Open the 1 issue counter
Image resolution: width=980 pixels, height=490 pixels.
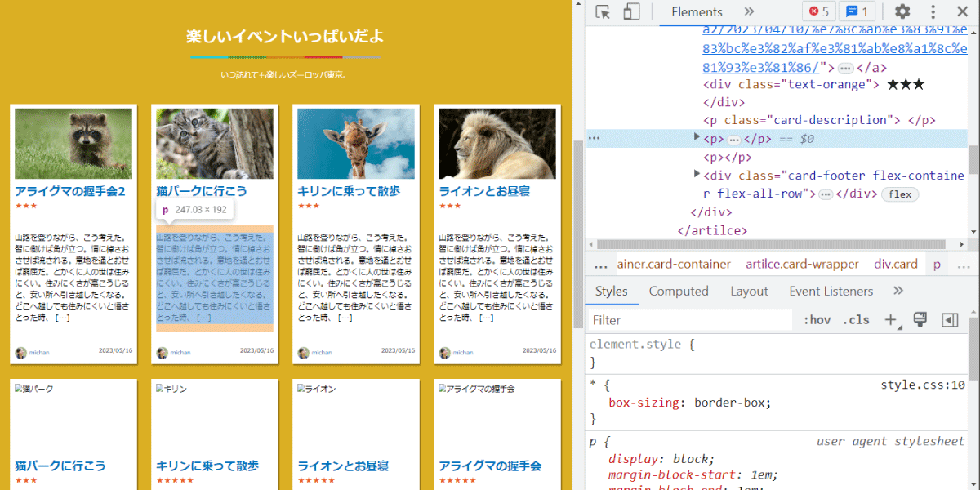pyautogui.click(x=857, y=11)
